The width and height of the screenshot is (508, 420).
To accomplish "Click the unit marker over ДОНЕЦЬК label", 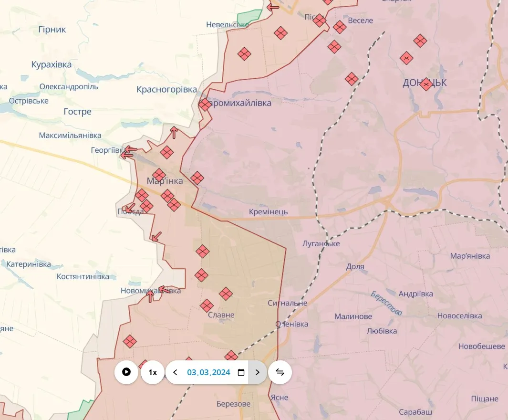I will [426, 84].
